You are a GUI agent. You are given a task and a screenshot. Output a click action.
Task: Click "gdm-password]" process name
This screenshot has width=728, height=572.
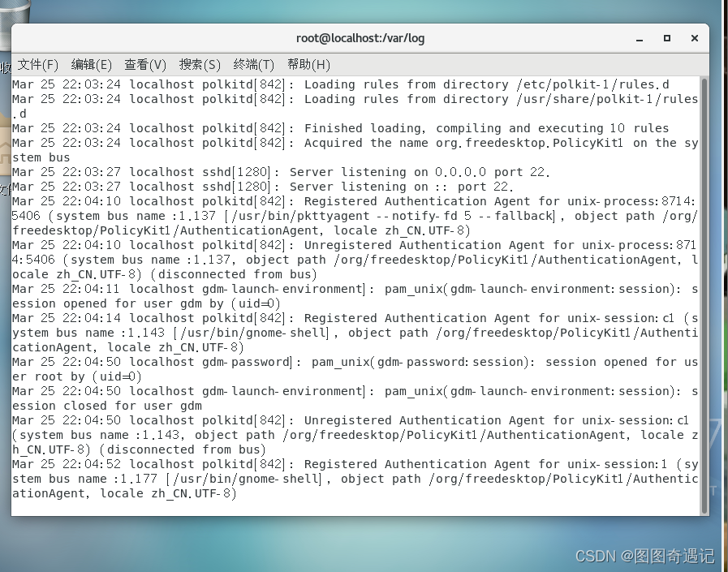pyautogui.click(x=248, y=362)
